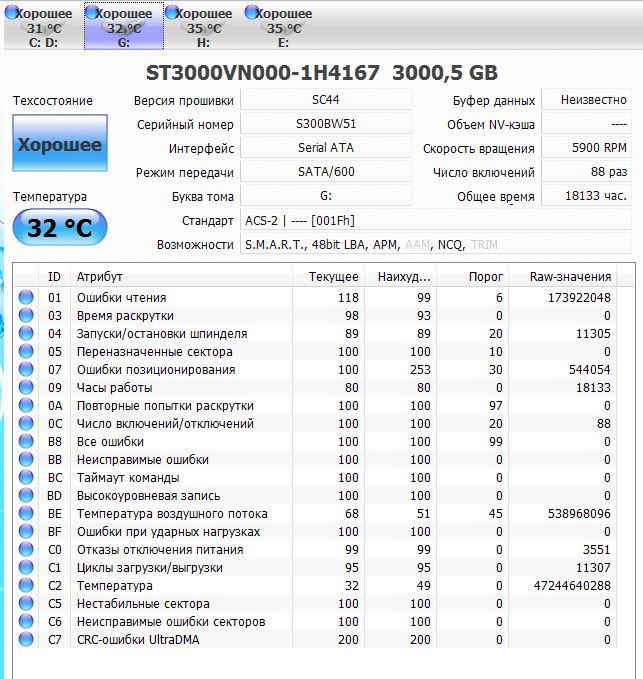Click the serial number field S300BW51
The image size is (643, 679).
pos(326,124)
